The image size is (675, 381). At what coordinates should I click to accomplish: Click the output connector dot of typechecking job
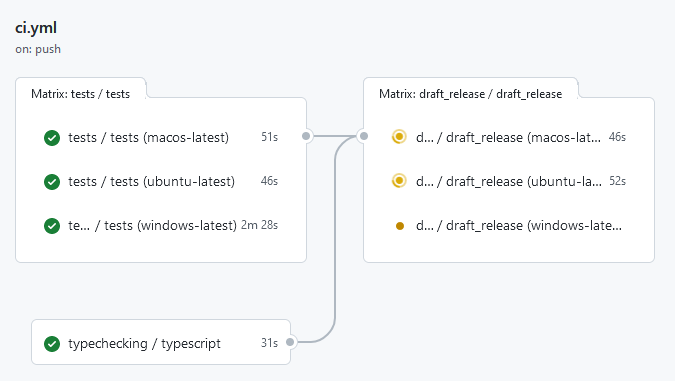coord(290,342)
